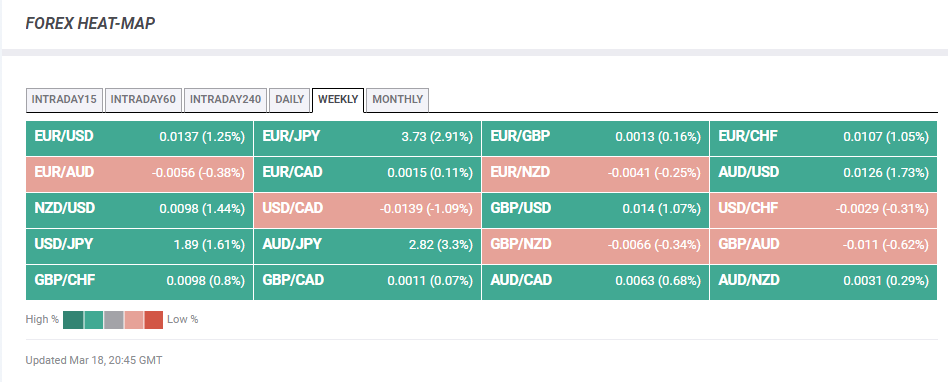Open the MONTHLY tab
The width and height of the screenshot is (948, 382).
(397, 100)
